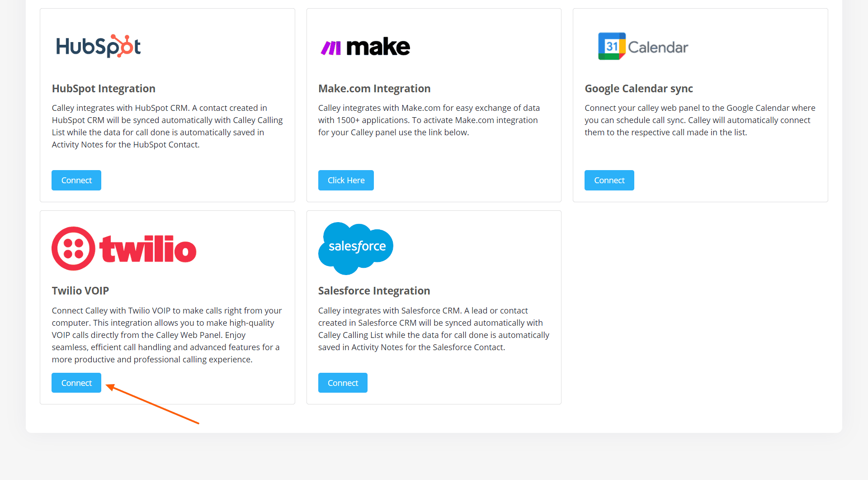Select the 'Google Calendar sync' heading
The height and width of the screenshot is (480, 868).
(x=638, y=89)
